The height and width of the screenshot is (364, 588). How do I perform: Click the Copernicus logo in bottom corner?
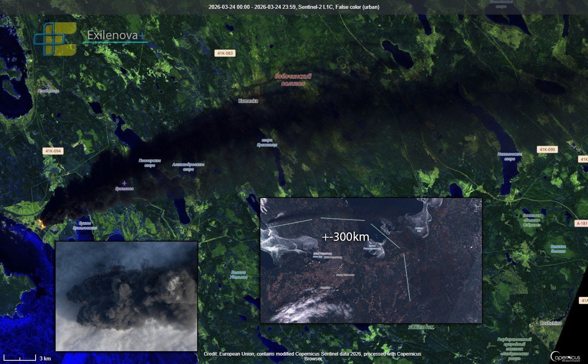click(x=565, y=356)
